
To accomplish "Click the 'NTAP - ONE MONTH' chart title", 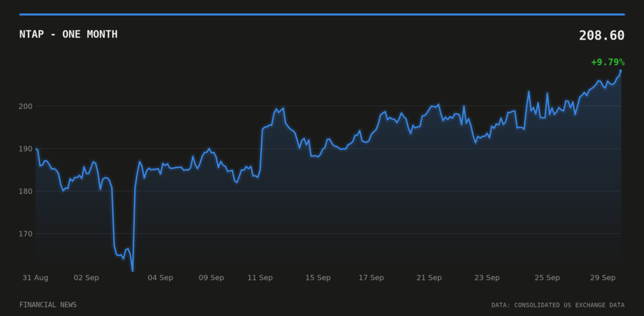I will click(68, 35).
